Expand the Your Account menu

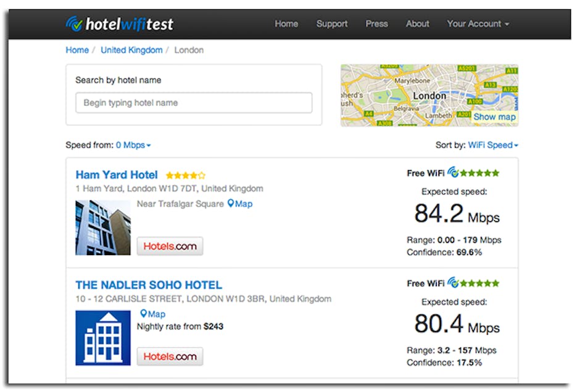click(478, 24)
